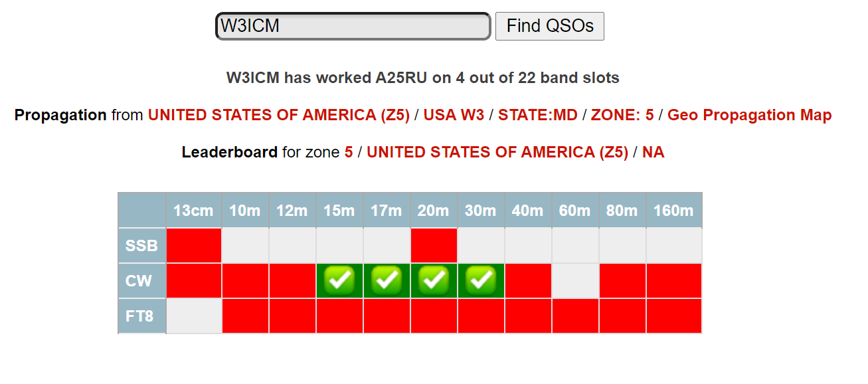Open the USA W3 propagation link
This screenshot has width=868, height=384.
454,115
